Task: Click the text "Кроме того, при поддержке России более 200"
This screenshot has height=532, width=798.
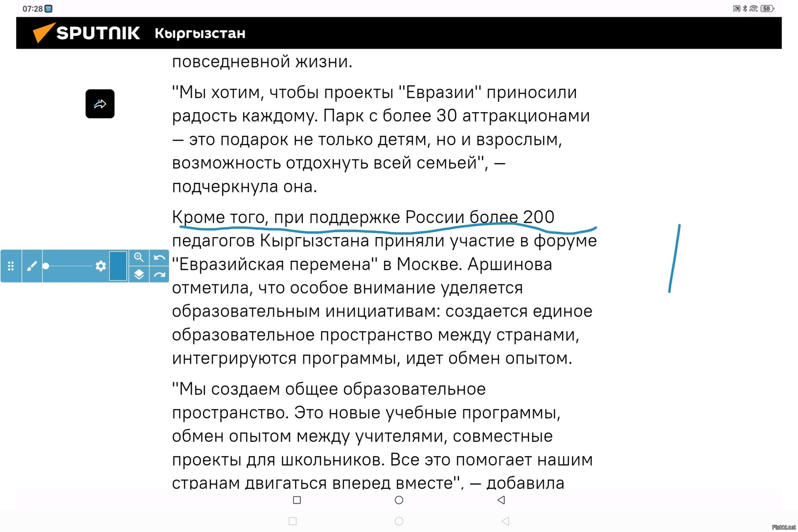Action: 363,217
